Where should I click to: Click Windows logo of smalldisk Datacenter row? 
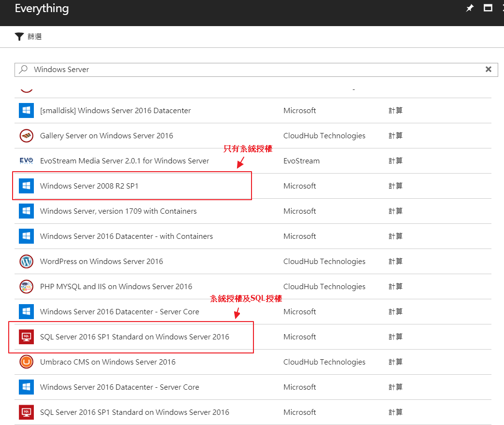click(26, 111)
